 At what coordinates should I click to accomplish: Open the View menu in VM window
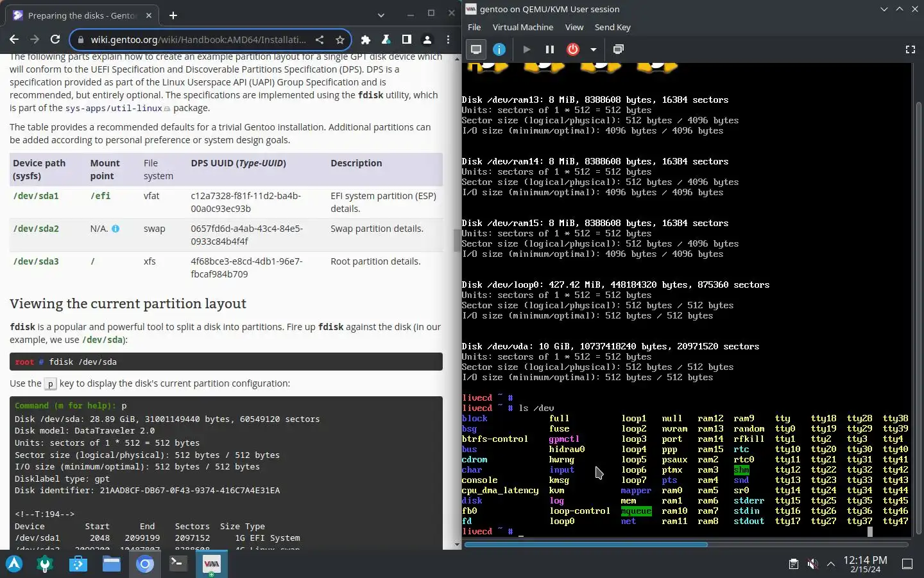click(574, 27)
